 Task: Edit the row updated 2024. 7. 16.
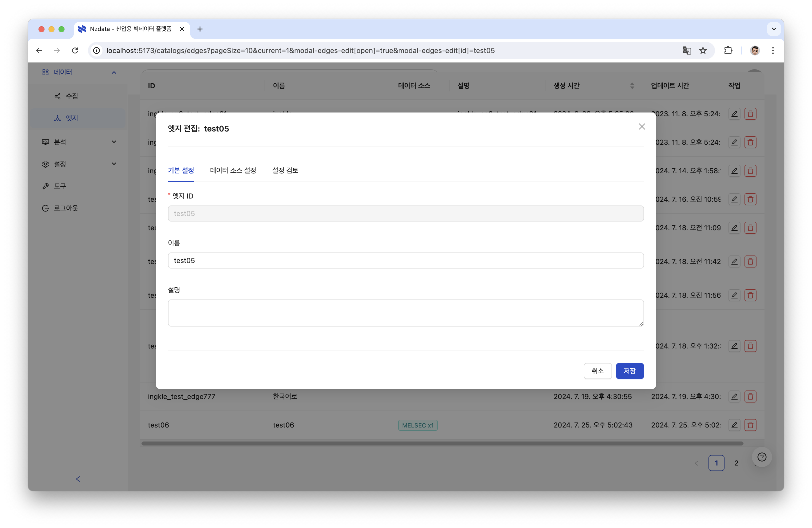(734, 199)
